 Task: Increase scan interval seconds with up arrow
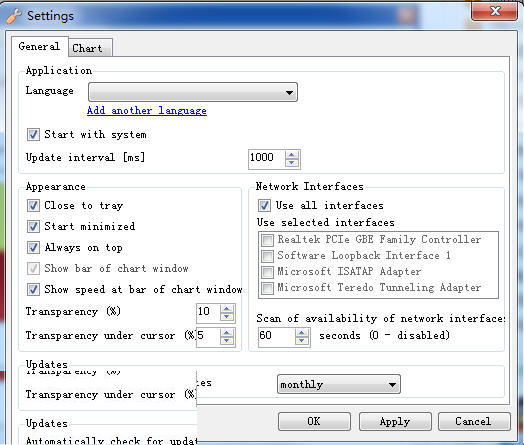[x=302, y=332]
